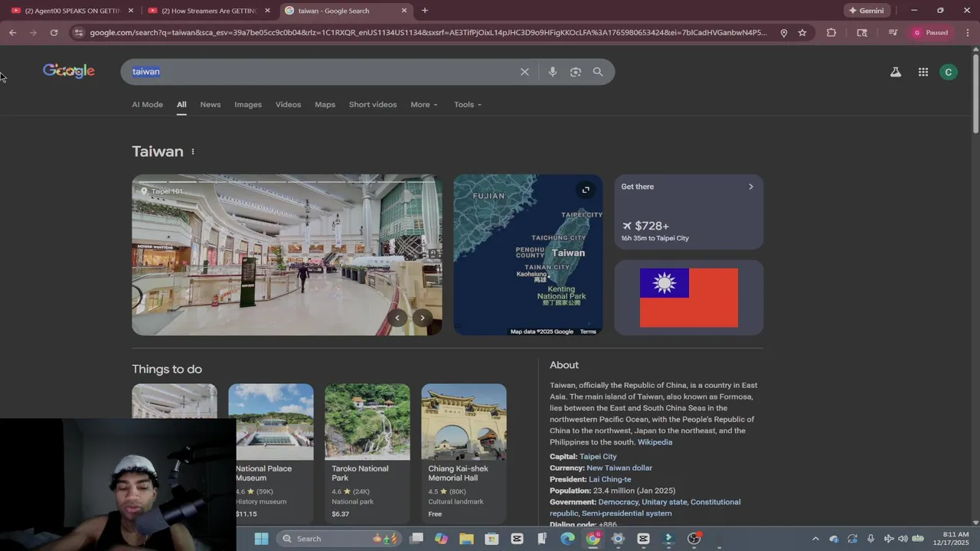Go back to the previous page
980x551 pixels.
pyautogui.click(x=12, y=33)
